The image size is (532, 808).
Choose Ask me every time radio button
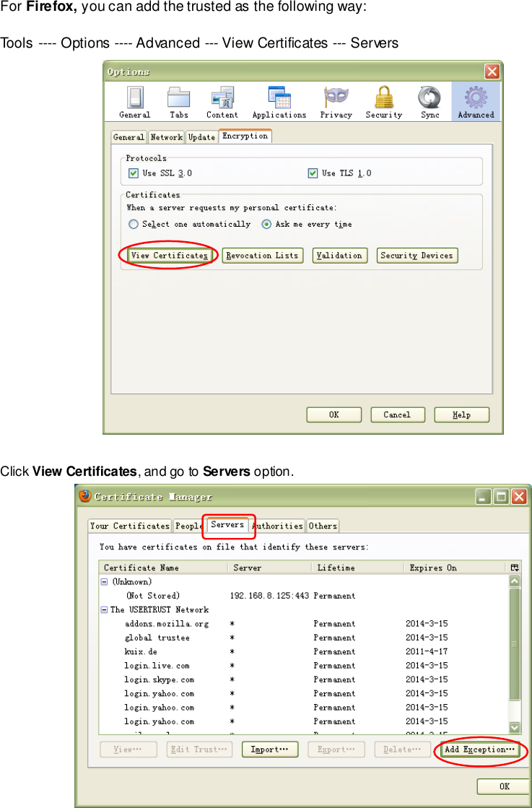pyautogui.click(x=266, y=224)
